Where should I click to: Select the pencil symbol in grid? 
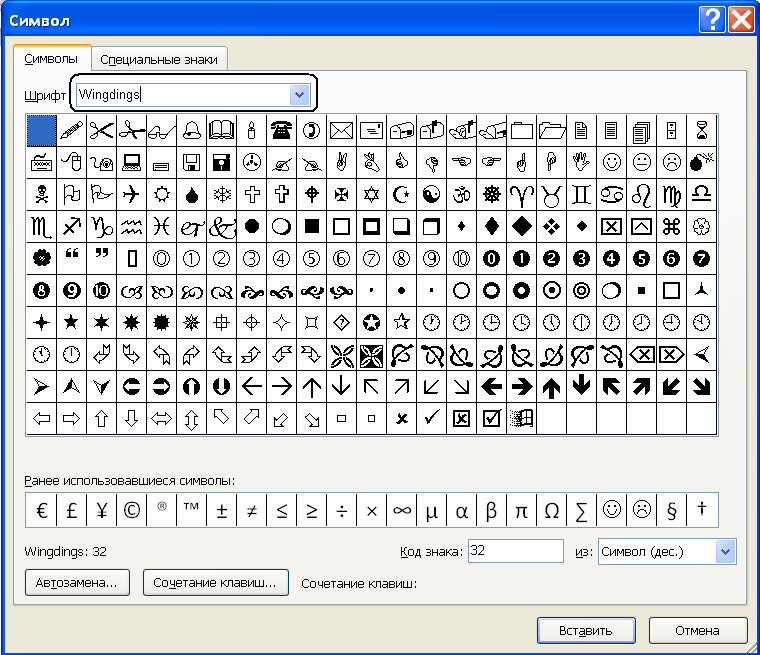72,130
